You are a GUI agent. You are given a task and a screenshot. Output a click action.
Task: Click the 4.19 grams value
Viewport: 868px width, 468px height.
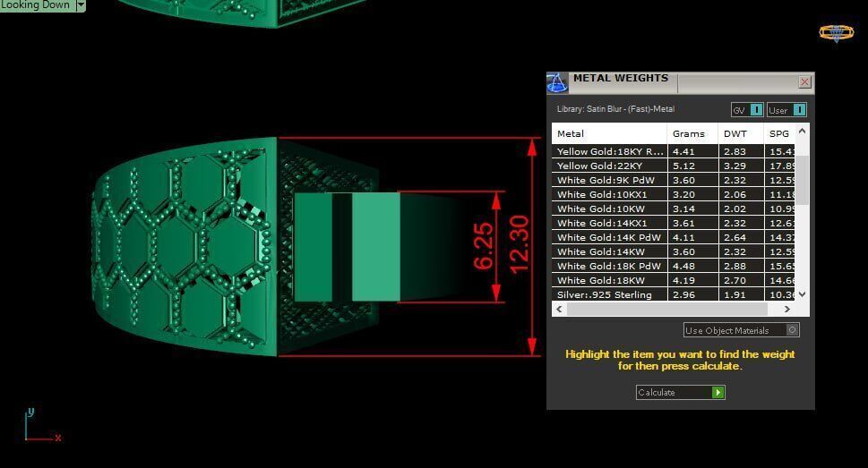click(x=683, y=280)
